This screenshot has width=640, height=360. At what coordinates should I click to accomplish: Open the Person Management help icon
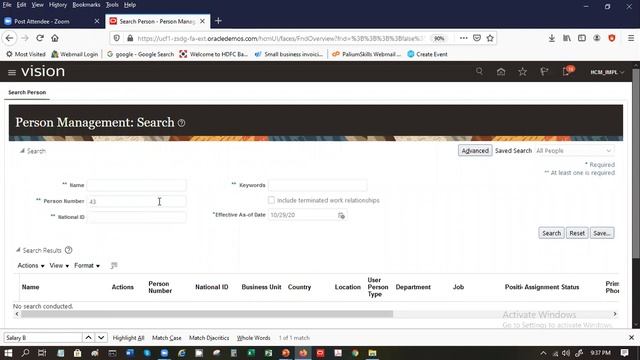point(182,123)
